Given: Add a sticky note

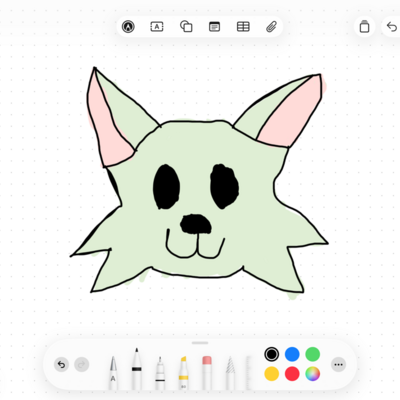Looking at the screenshot, I should point(214,26).
